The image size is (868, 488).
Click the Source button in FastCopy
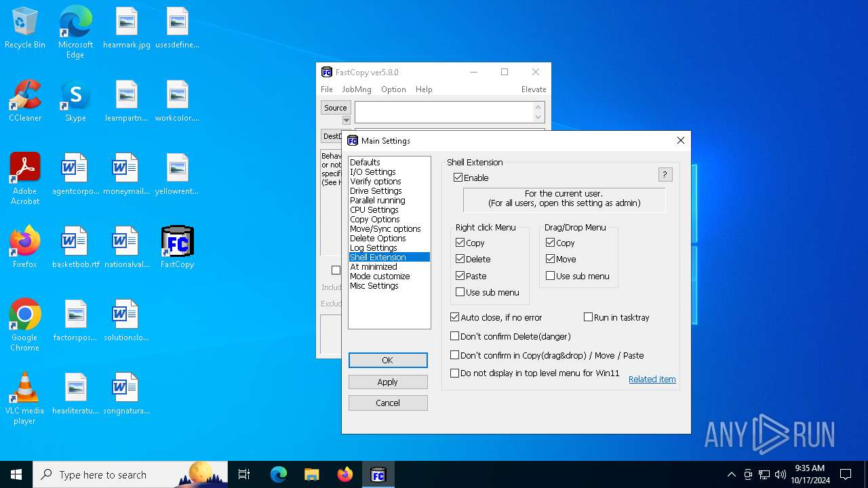(x=335, y=108)
